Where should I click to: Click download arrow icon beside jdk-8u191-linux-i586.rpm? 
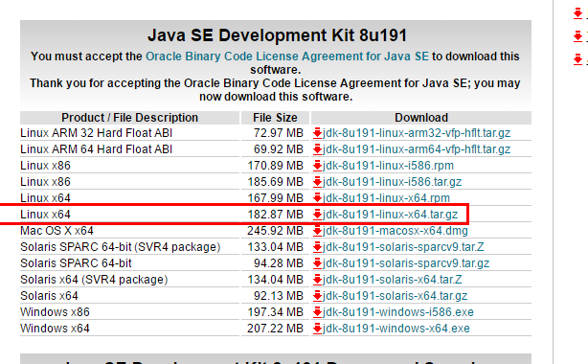317,166
